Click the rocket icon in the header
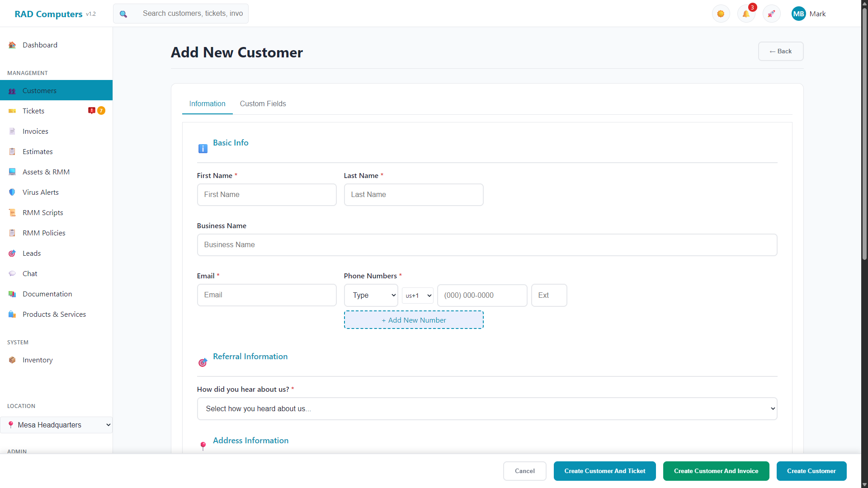Viewport: 868px width, 488px height. click(x=771, y=14)
